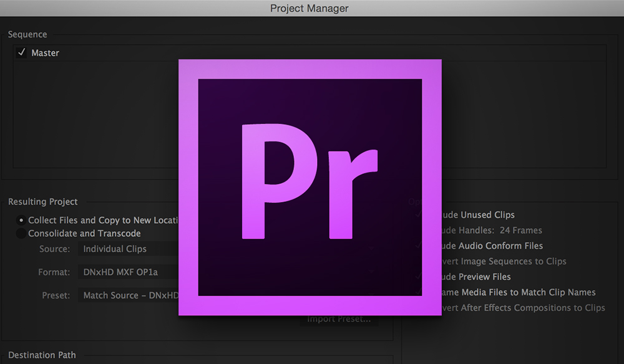624x364 pixels.
Task: Open the Source dropdown showing Individual Clips
Action: [x=125, y=249]
